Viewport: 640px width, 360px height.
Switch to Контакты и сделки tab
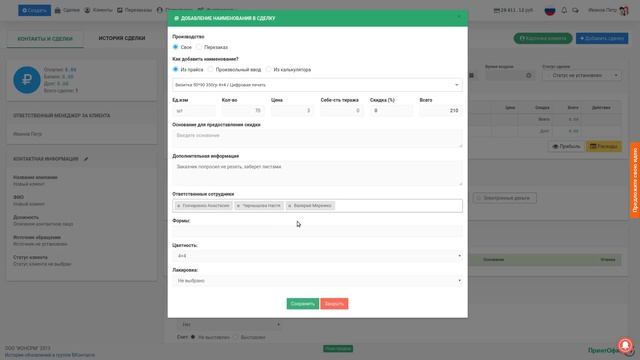coord(45,39)
